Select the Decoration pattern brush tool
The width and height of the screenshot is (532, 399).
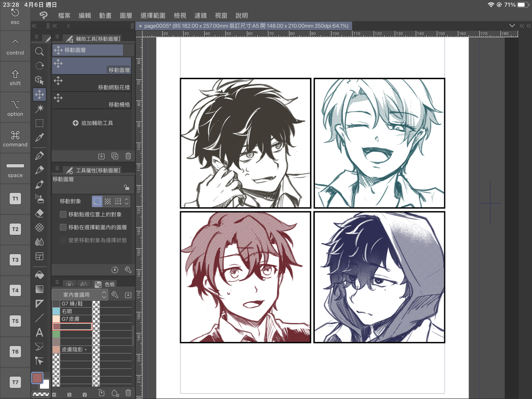coord(39,227)
